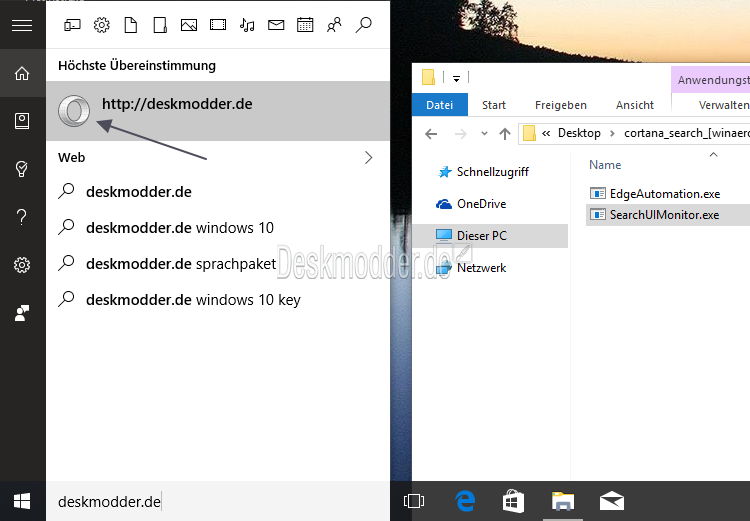
Task: Expand the Desktop breadcrumb arrow
Action: (612, 133)
